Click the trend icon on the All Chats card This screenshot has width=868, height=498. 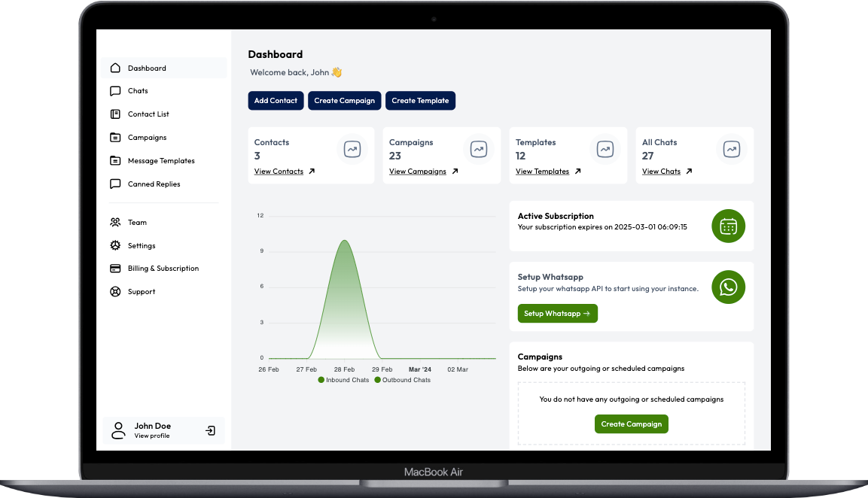[x=731, y=149]
